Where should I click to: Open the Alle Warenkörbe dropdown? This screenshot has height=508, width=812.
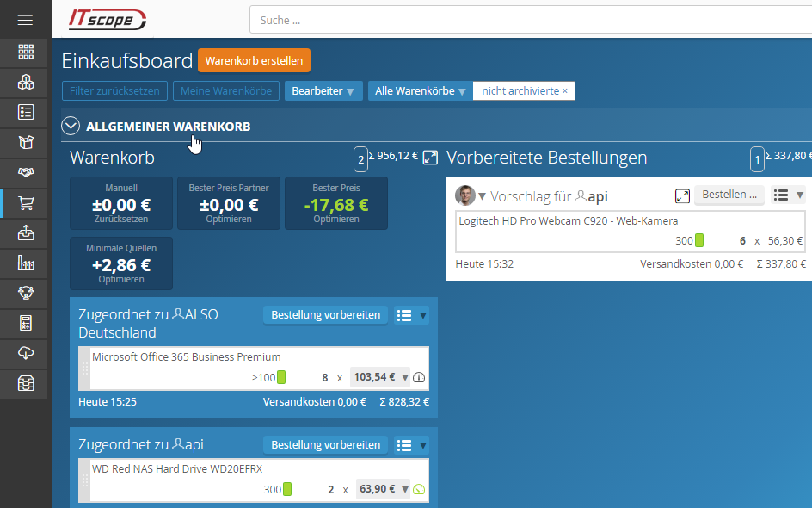[x=420, y=90]
